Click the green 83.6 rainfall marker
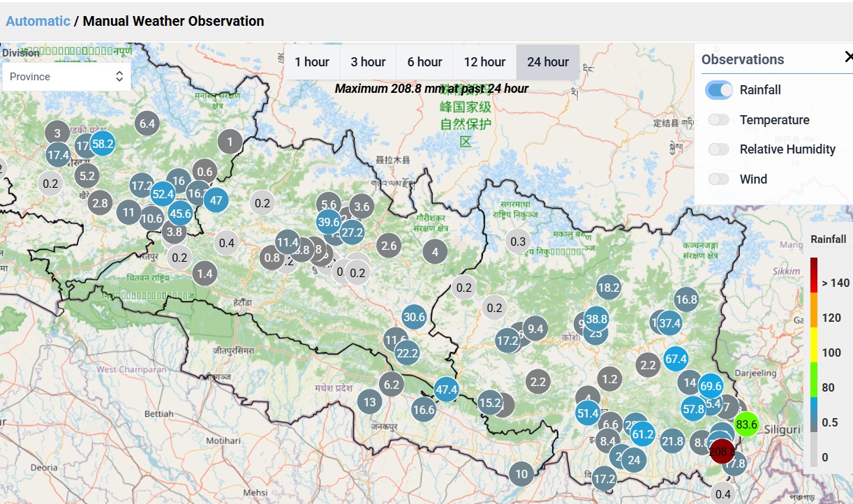853x504 pixels. [746, 424]
